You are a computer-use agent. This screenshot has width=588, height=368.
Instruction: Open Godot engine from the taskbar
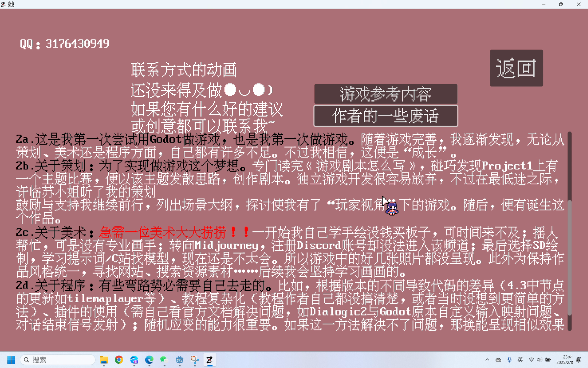click(x=180, y=360)
